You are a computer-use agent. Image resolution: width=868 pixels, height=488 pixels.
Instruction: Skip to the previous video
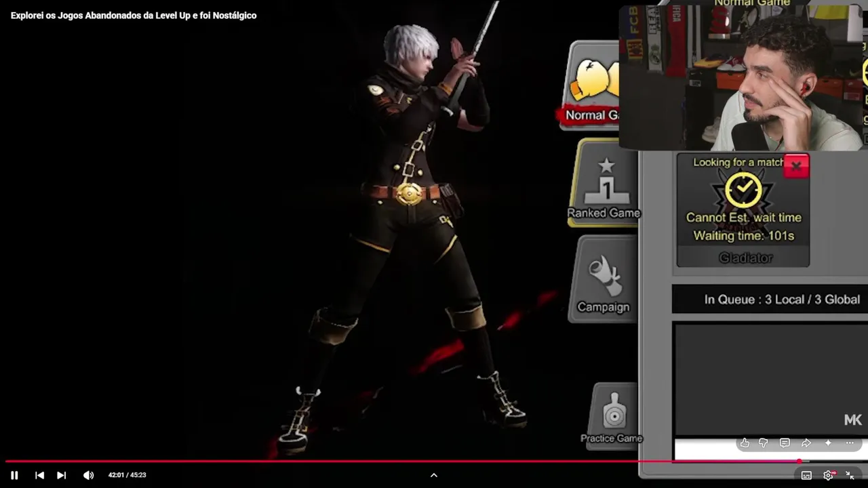tap(39, 475)
